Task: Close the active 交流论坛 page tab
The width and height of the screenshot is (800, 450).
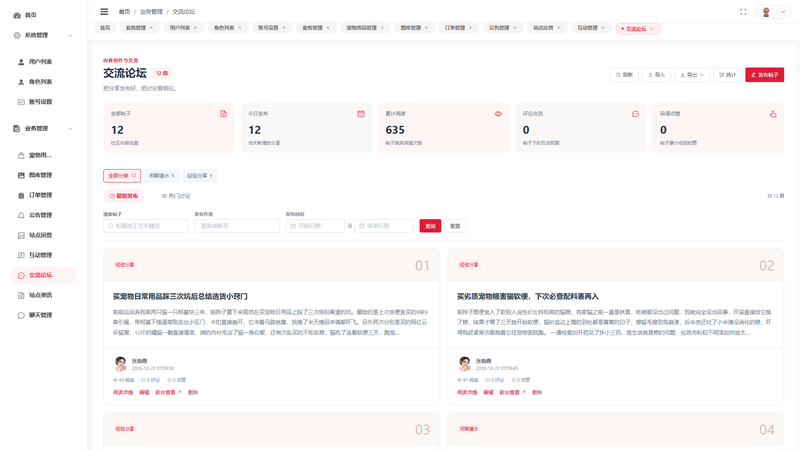Action: (652, 29)
